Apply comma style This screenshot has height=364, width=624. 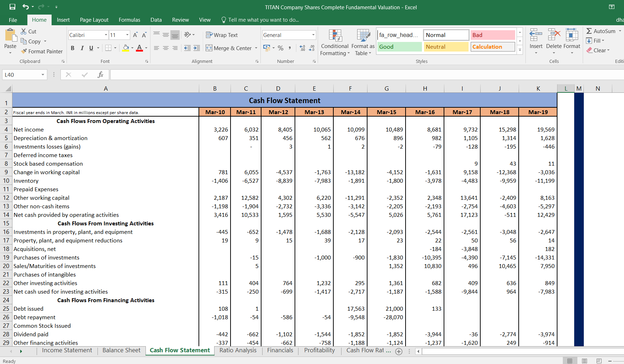pos(290,48)
